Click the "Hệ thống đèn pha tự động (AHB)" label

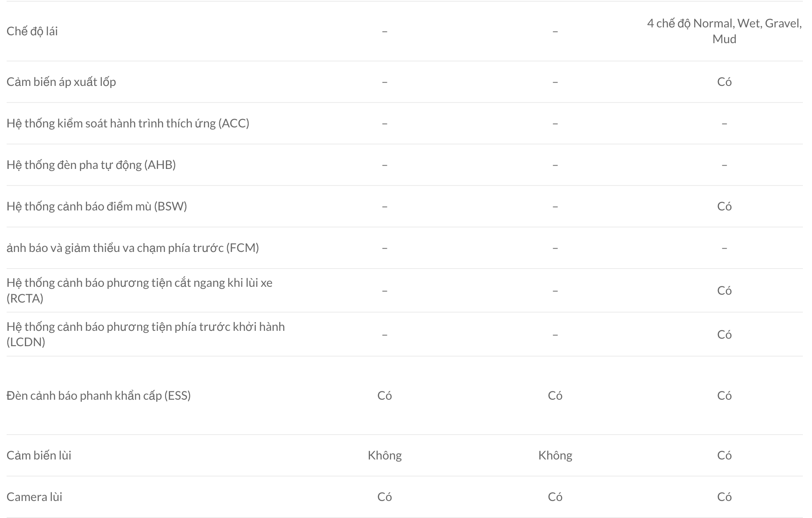[91, 165]
